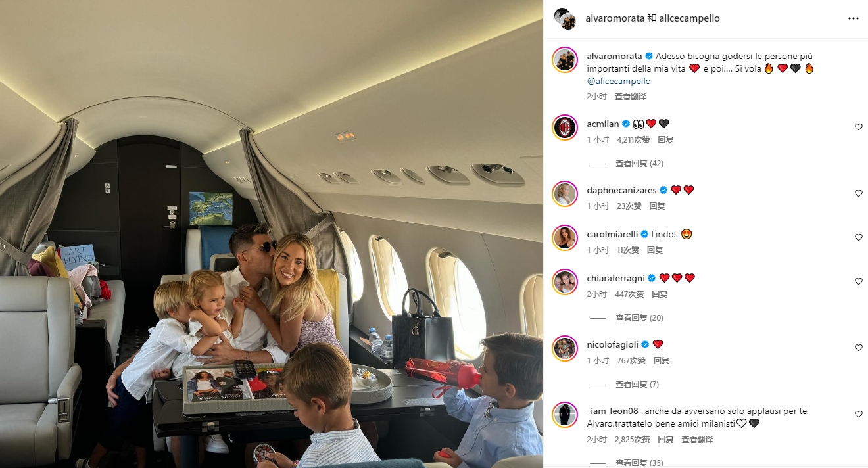Open the @alicecampello mention in the caption
This screenshot has height=468, width=868.
click(x=619, y=82)
